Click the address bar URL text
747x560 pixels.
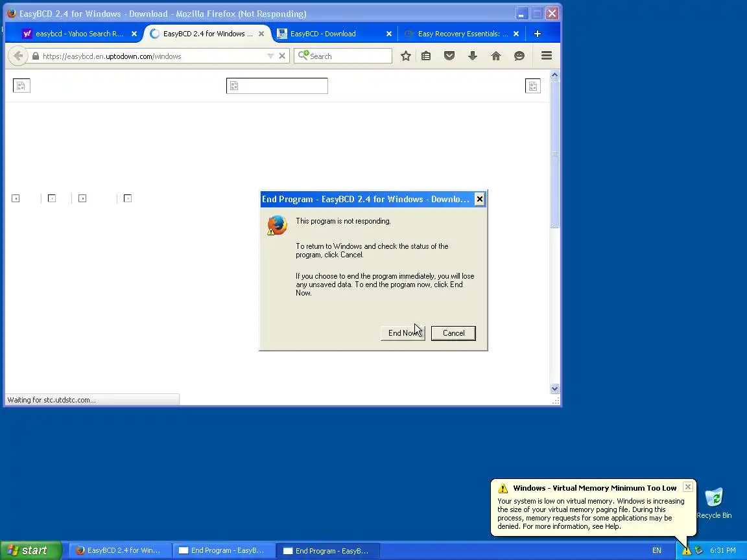[x=112, y=56]
